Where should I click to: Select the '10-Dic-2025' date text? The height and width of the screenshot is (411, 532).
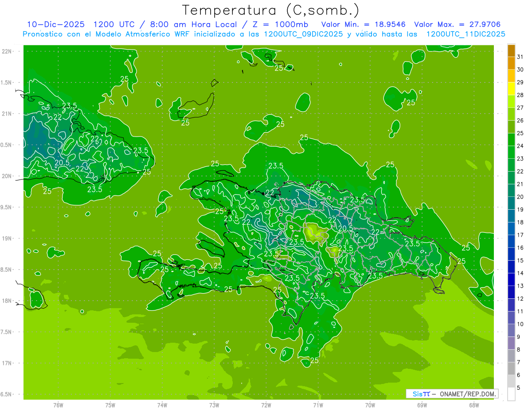tap(56, 24)
